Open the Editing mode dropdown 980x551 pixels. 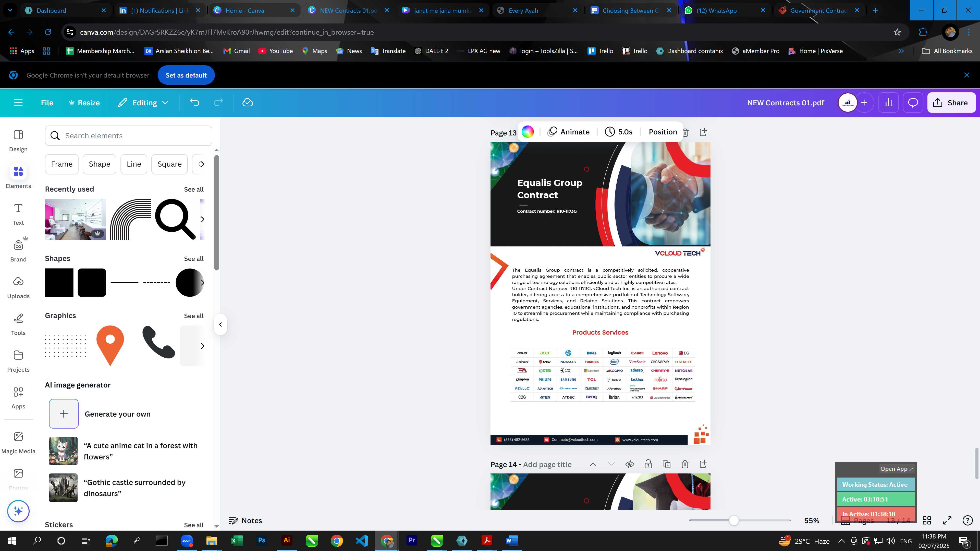(143, 103)
